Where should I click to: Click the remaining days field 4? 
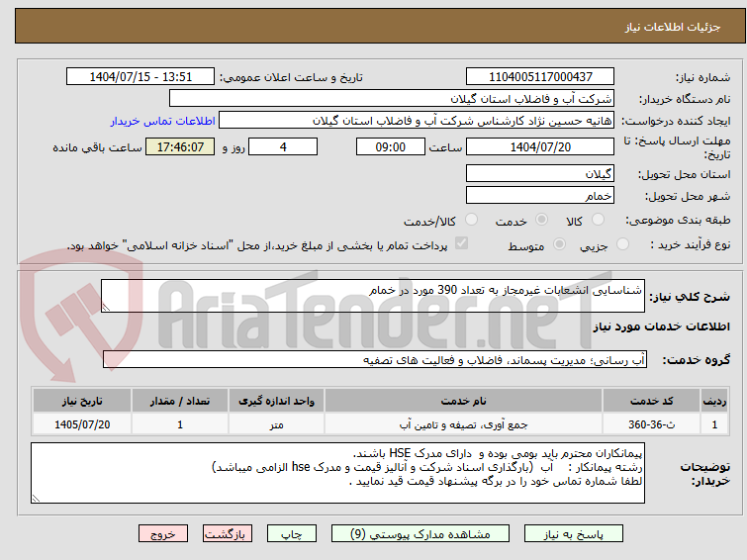click(283, 146)
